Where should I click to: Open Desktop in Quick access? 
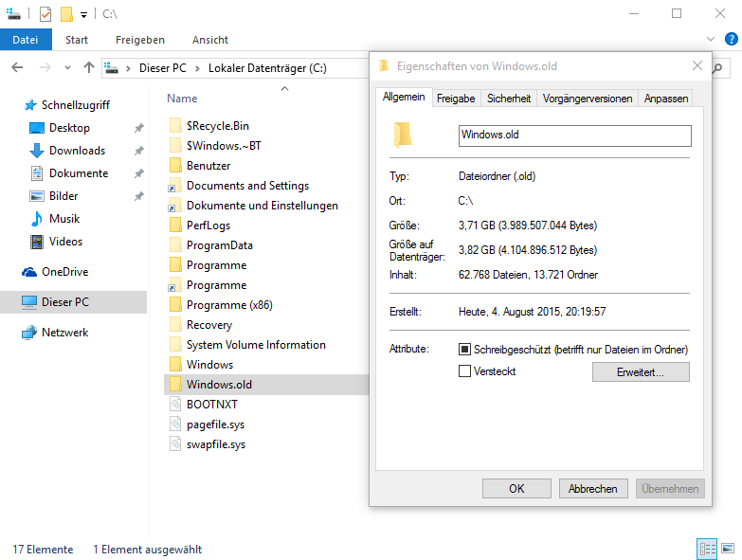[x=69, y=128]
